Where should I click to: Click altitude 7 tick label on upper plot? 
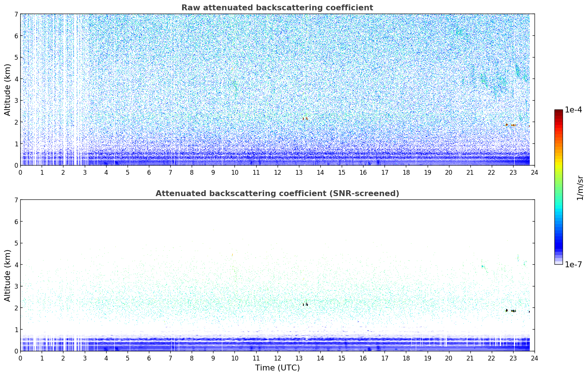[16, 14]
